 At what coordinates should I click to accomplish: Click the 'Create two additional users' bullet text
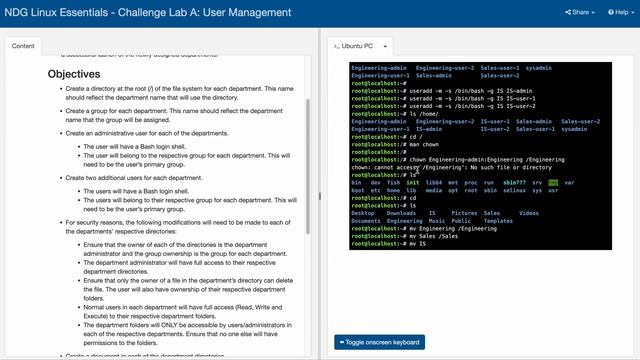(x=134, y=178)
